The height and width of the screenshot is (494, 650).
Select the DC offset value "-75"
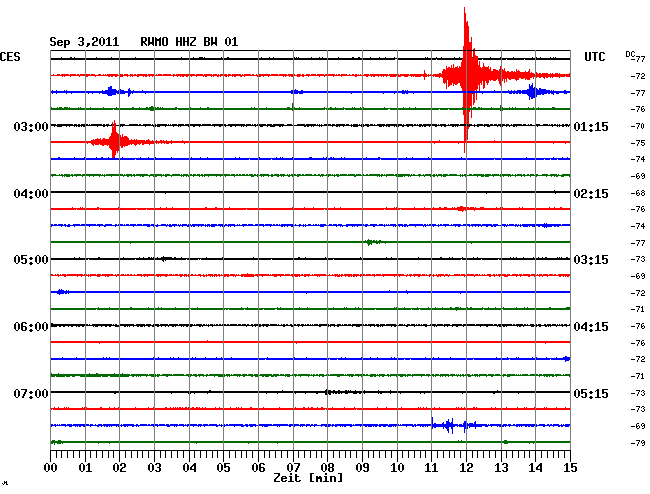(638, 143)
